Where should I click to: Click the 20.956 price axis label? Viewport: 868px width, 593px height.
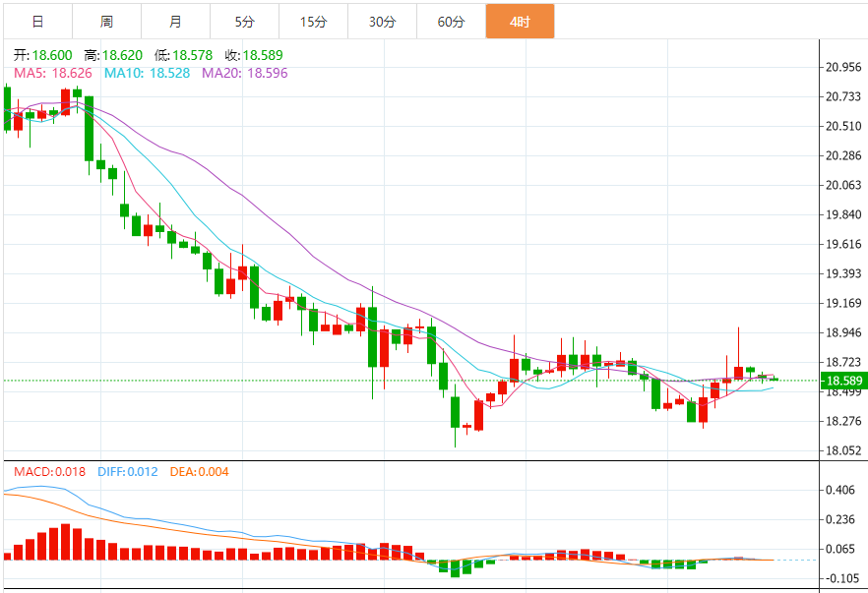point(843,68)
